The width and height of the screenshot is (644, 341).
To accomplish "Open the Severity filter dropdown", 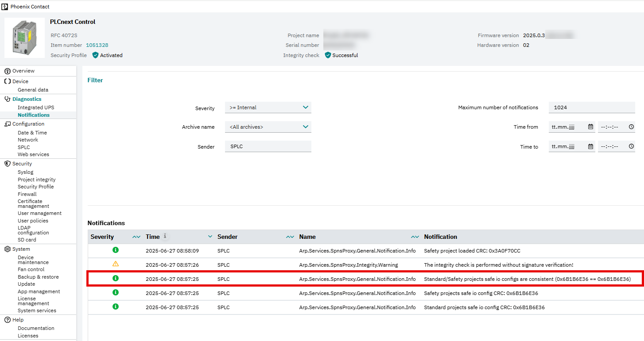I will click(x=268, y=107).
